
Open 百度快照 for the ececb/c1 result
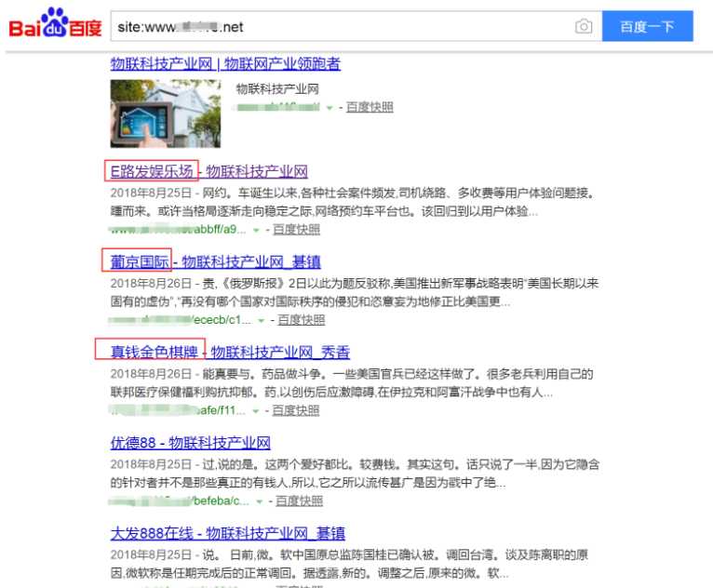click(301, 320)
